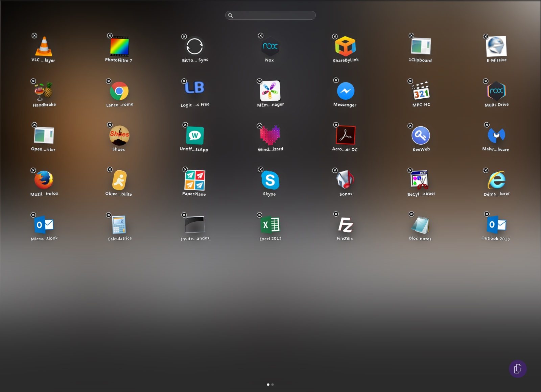Open the Calculatrice app

[x=119, y=225]
